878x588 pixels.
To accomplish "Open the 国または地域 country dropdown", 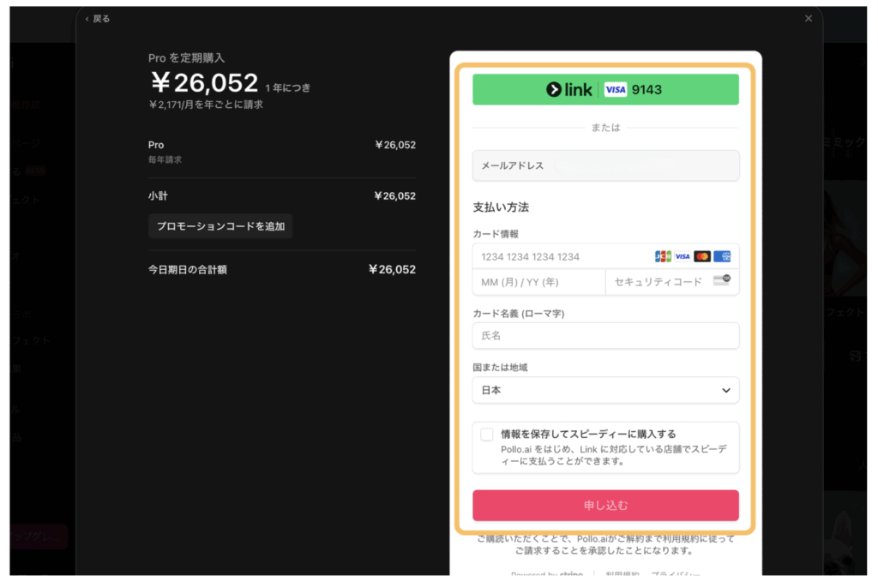I will (604, 390).
